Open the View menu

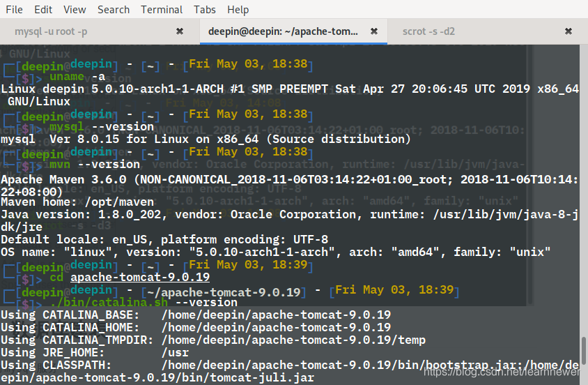75,9
